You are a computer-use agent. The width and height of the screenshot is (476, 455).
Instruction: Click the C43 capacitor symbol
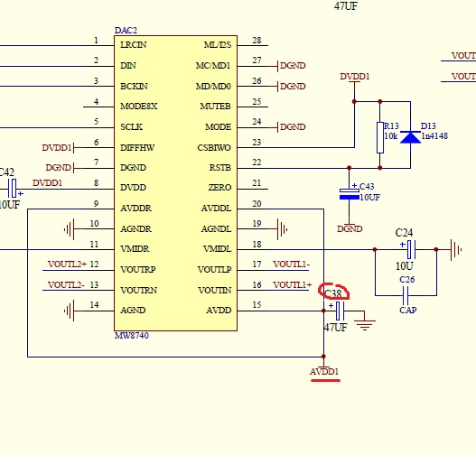click(350, 194)
